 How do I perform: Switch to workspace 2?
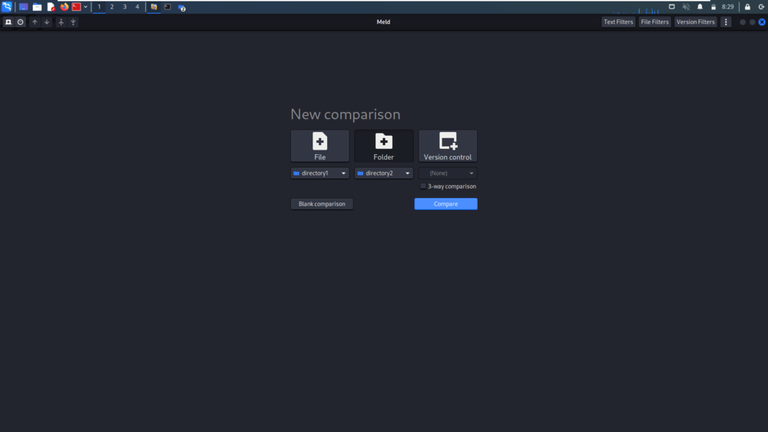click(112, 7)
